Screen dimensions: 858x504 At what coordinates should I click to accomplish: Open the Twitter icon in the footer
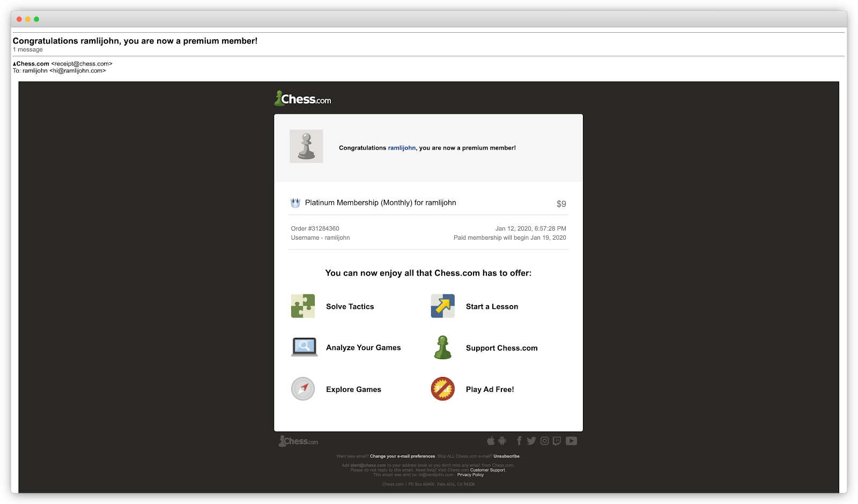tap(531, 441)
